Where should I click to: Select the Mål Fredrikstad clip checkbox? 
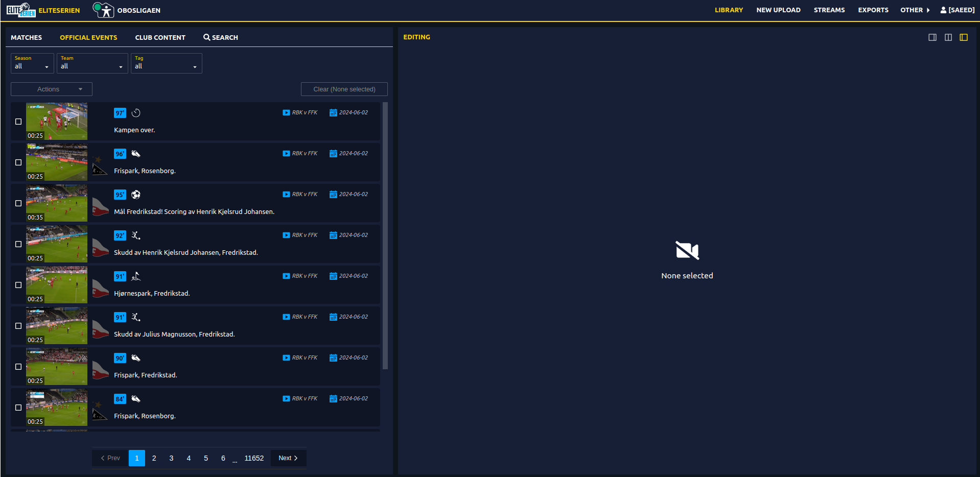(x=18, y=203)
